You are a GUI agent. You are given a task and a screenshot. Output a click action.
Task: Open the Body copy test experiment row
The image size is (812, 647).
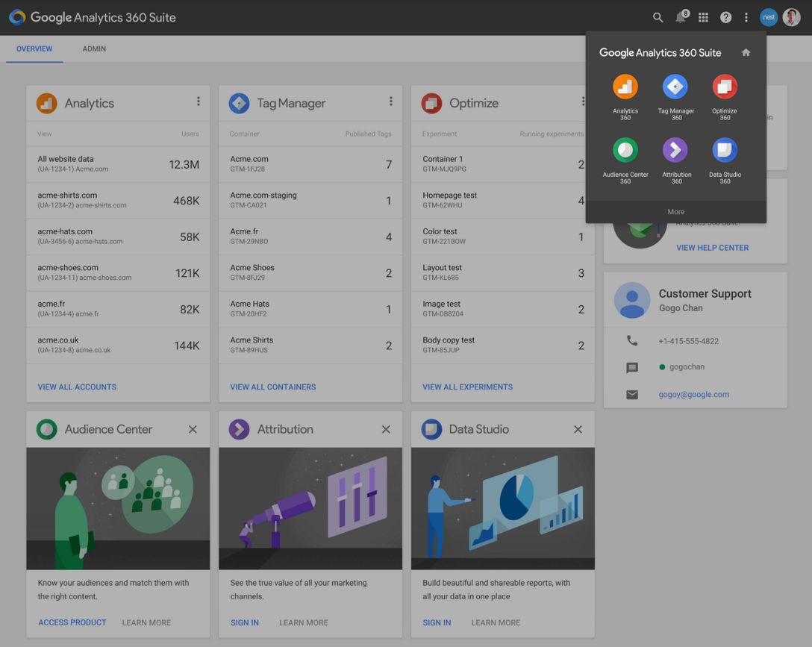point(503,346)
